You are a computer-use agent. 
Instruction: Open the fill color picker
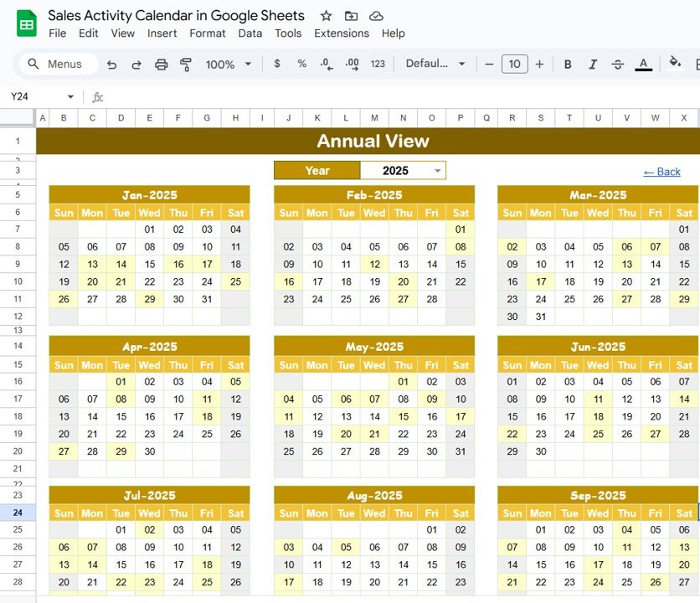675,63
